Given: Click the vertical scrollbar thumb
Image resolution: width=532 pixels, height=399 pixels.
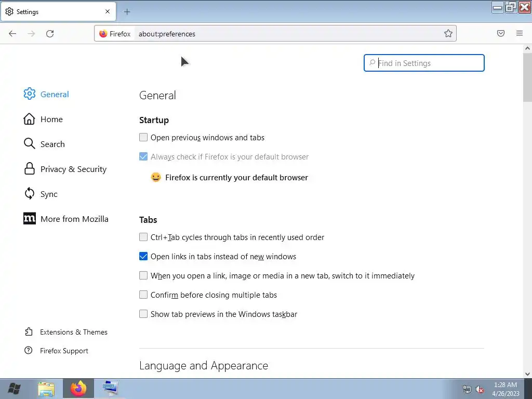Looking at the screenshot, I should click(x=527, y=77).
